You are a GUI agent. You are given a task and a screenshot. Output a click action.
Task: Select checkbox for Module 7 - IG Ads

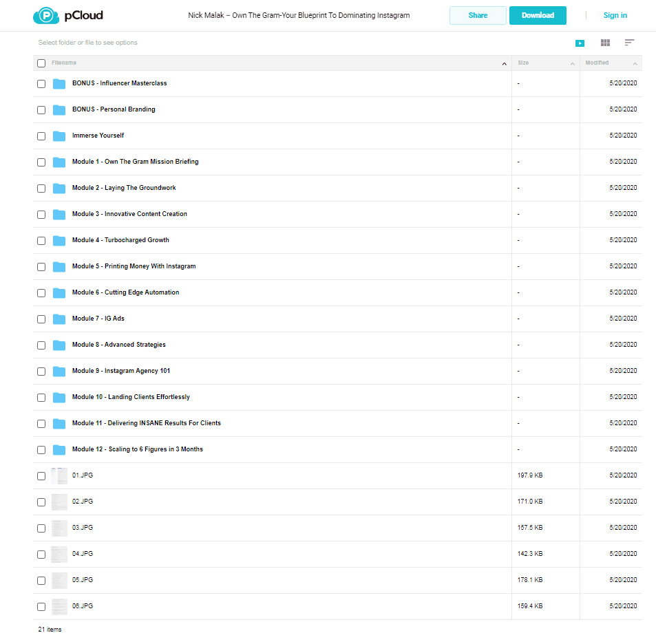(x=41, y=319)
